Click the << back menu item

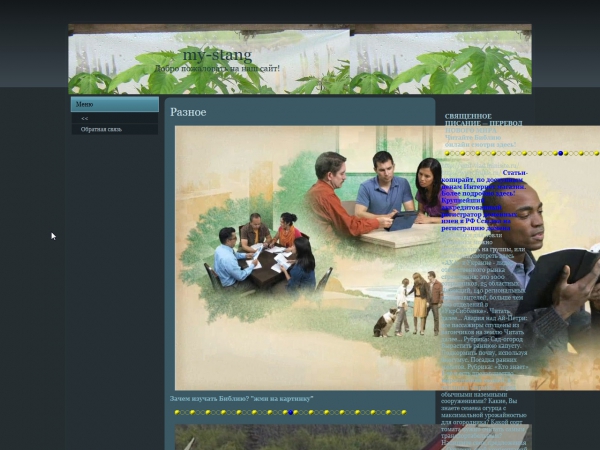tap(115, 118)
